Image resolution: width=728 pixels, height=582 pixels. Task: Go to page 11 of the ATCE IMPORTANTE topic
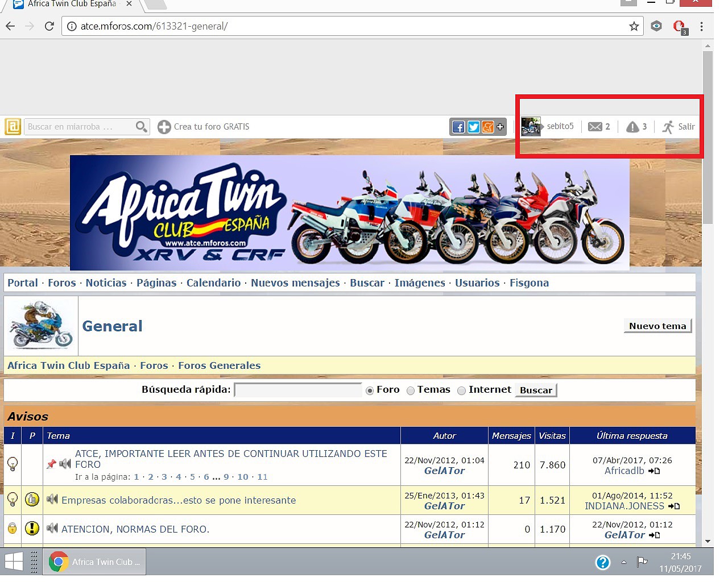(262, 477)
